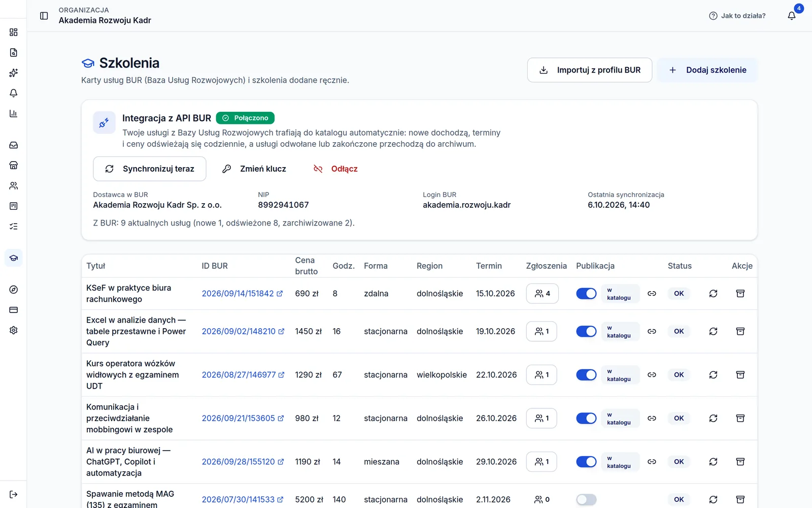Toggle publication for Komunikacja i przeciwdziałanie mobbingowi

(586, 418)
